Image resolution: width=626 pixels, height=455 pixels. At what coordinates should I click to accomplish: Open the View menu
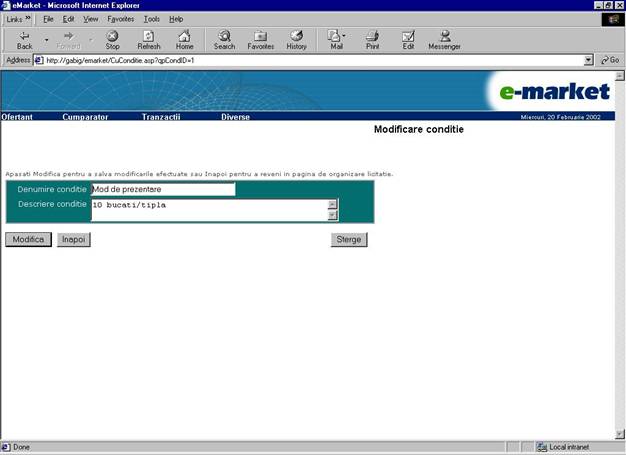[x=90, y=19]
